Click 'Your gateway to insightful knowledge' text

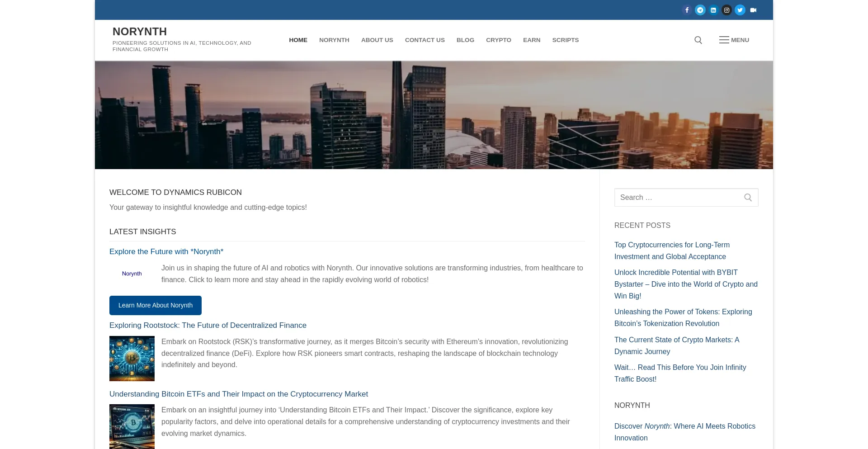208,208
